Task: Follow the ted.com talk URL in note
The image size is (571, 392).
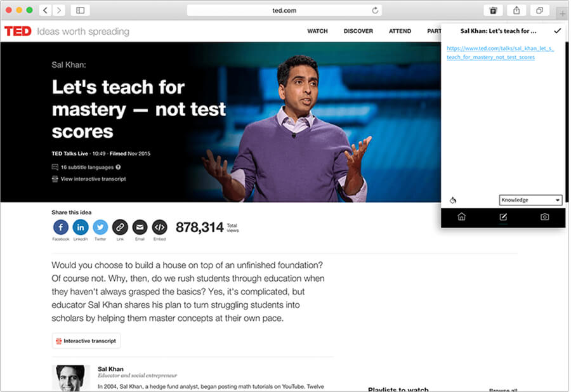Action: pos(500,53)
